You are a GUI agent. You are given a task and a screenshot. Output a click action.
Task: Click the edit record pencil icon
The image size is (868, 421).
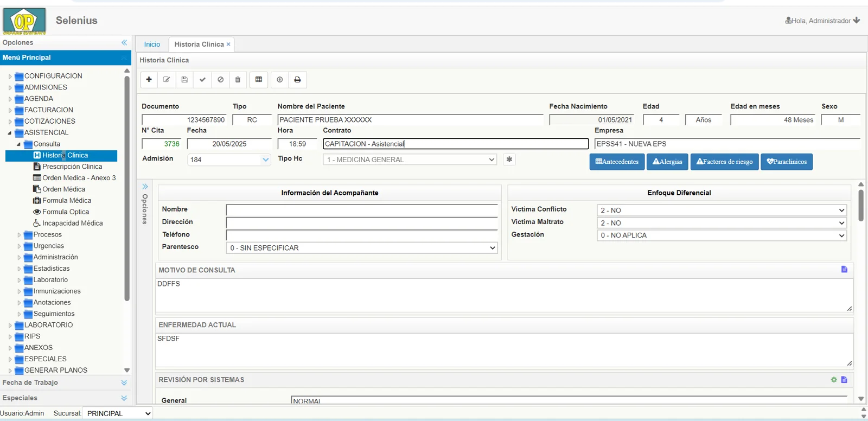click(167, 80)
